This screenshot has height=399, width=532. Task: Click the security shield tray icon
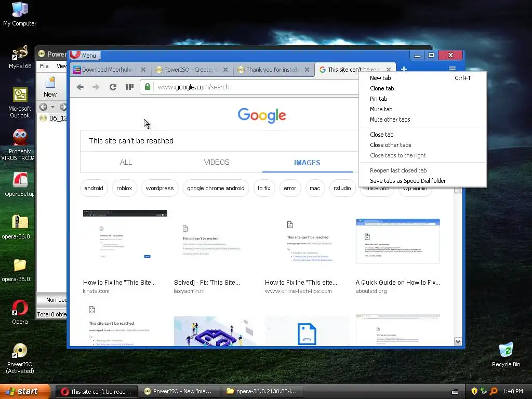(x=474, y=391)
